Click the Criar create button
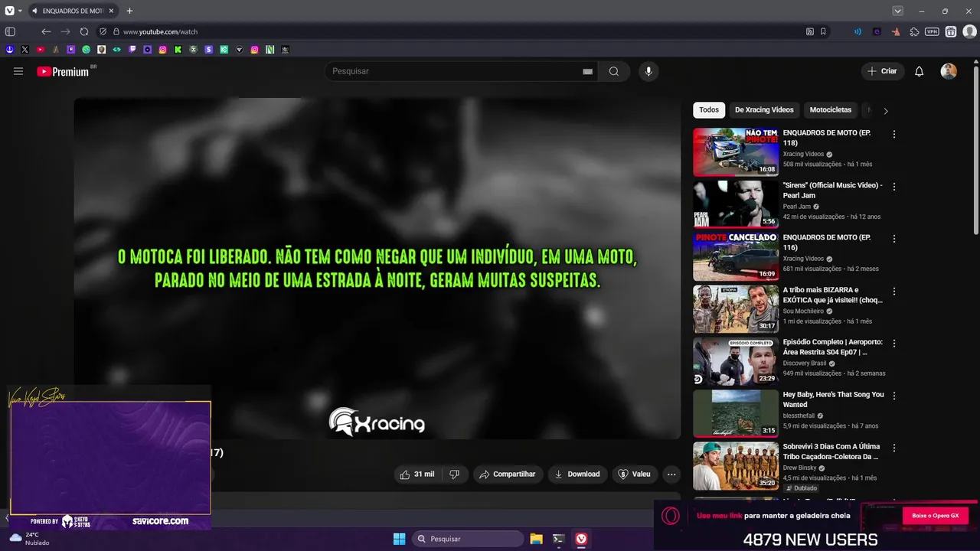The height and width of the screenshot is (551, 980). pyautogui.click(x=882, y=71)
